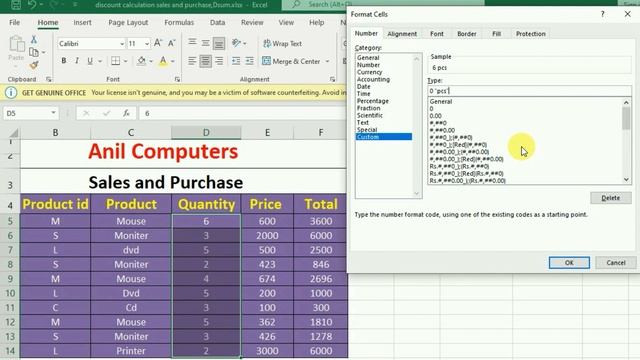Switch to the Formulas ribbon tab

(x=179, y=22)
